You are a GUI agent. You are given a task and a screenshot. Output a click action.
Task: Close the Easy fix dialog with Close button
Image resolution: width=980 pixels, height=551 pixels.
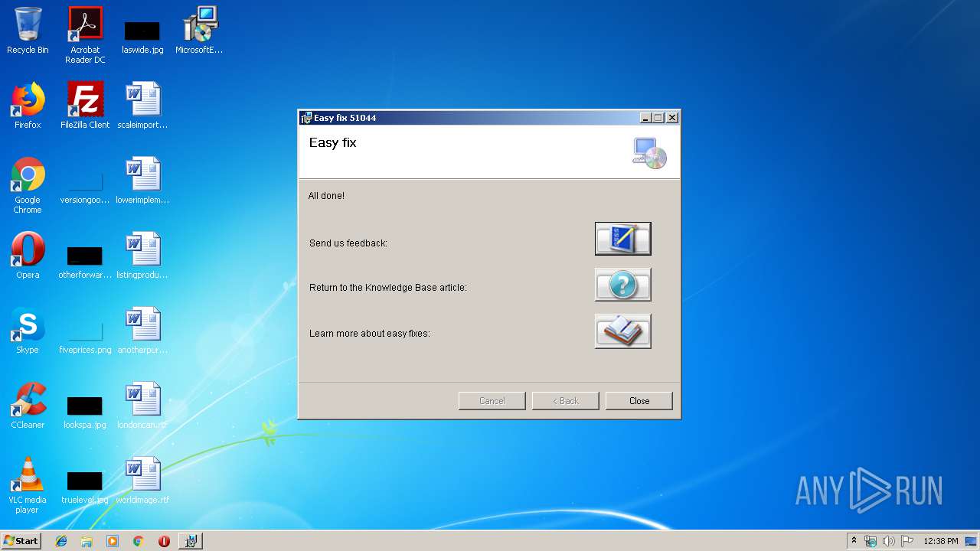tap(639, 401)
